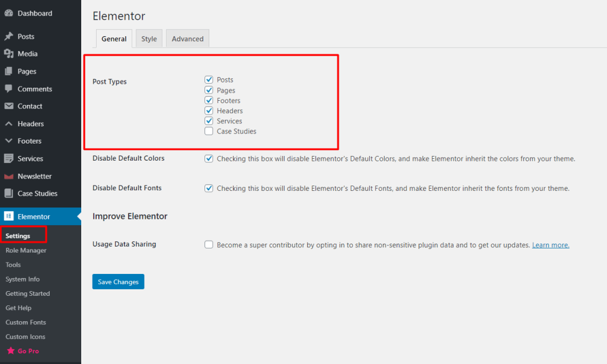Open the Newsletter sidebar icon
This screenshot has width=607, height=364.
click(8, 175)
